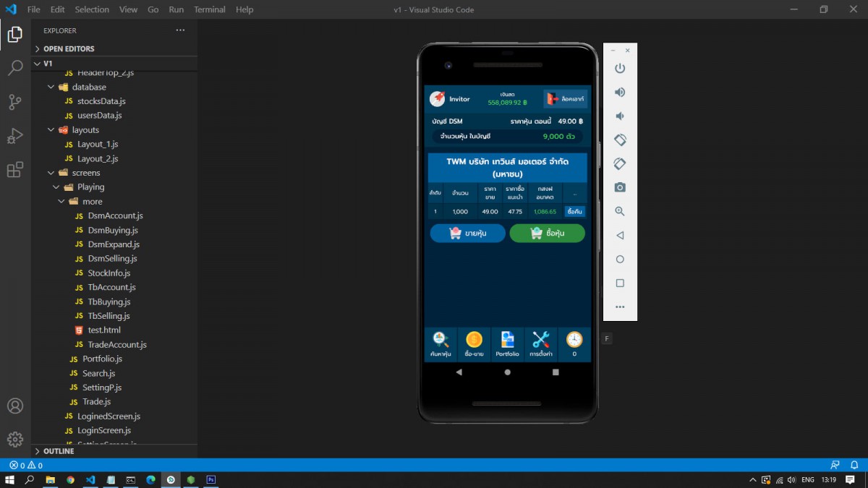Click emulator toolbar home circle
This screenshot has width=868, height=488.
coord(620,259)
